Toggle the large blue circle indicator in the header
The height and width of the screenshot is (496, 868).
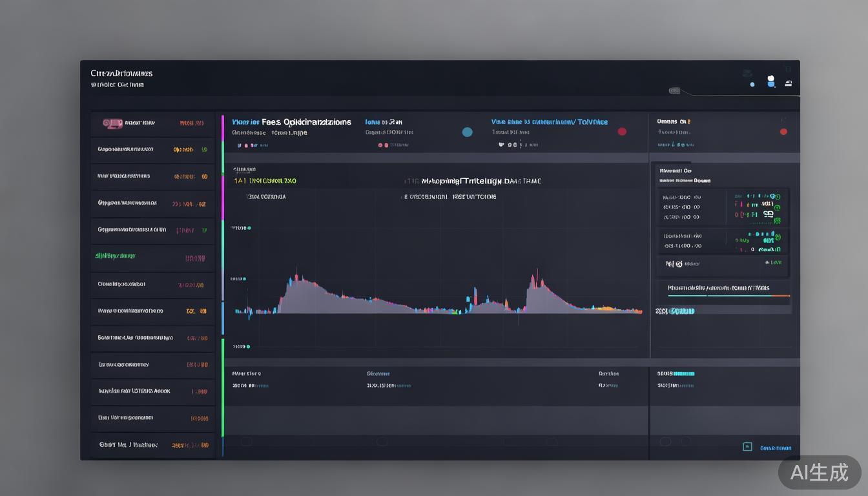point(467,132)
